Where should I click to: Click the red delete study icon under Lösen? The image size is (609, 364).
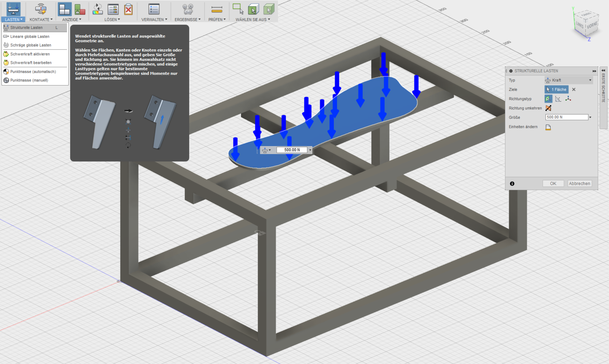point(128,10)
